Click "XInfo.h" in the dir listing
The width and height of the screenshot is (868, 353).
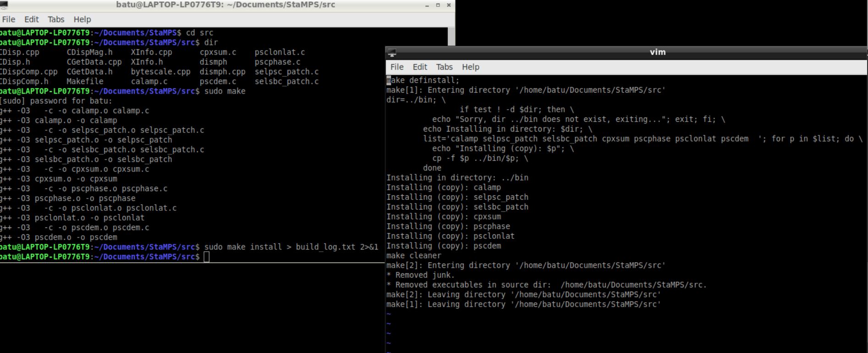147,62
